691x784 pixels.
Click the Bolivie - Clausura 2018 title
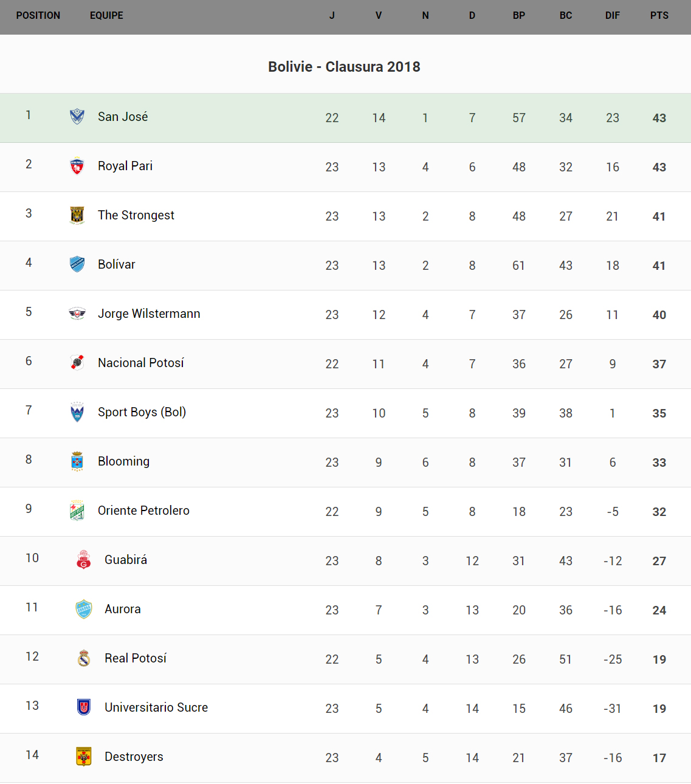(344, 67)
